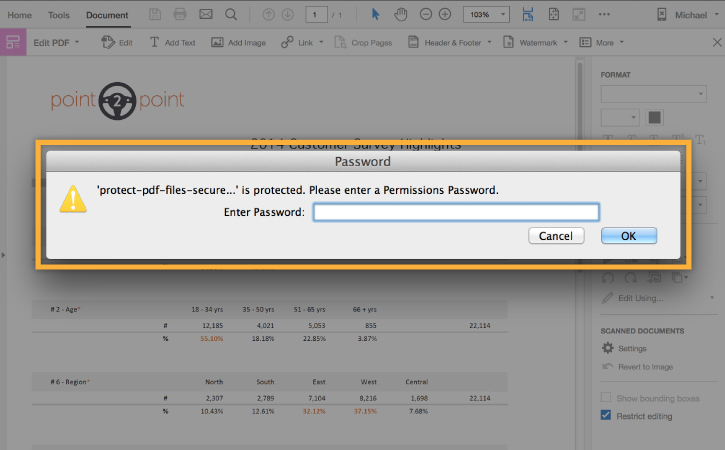Click the rotate counterclockwise icon in right panel

(608, 277)
